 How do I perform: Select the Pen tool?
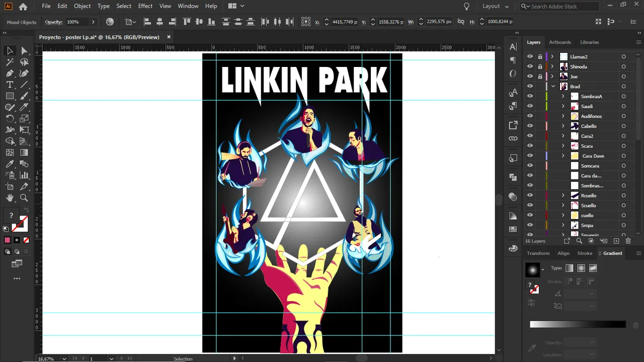[10, 74]
